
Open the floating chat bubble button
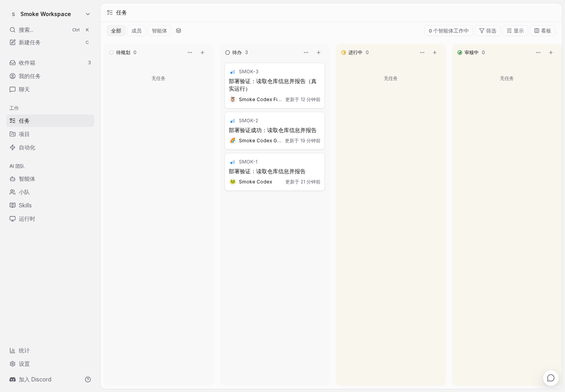click(551, 378)
